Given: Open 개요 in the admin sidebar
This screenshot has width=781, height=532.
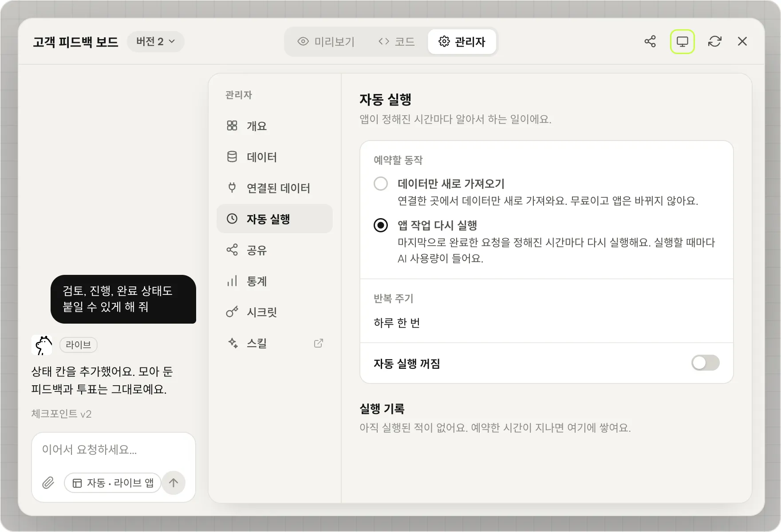Looking at the screenshot, I should 275,126.
